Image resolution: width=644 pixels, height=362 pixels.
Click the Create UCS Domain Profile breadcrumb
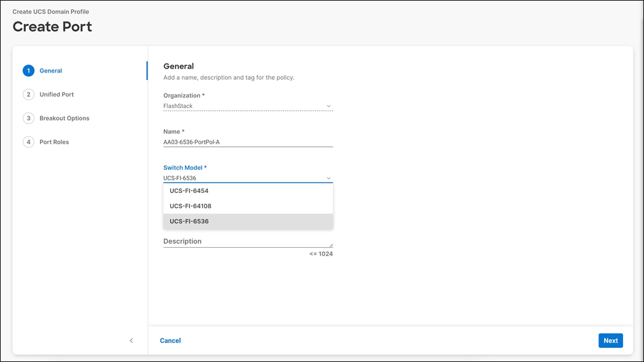coord(52,11)
